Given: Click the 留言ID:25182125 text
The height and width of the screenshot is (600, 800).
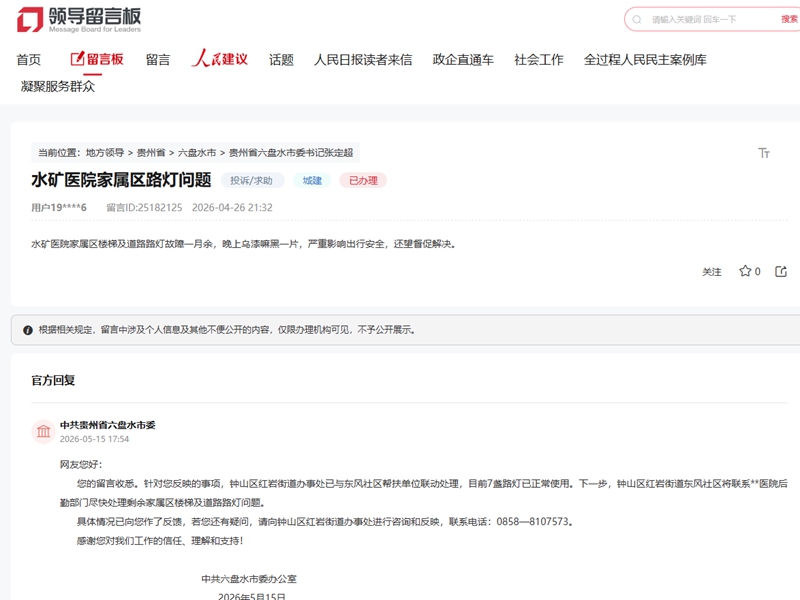Looking at the screenshot, I should point(144,208).
